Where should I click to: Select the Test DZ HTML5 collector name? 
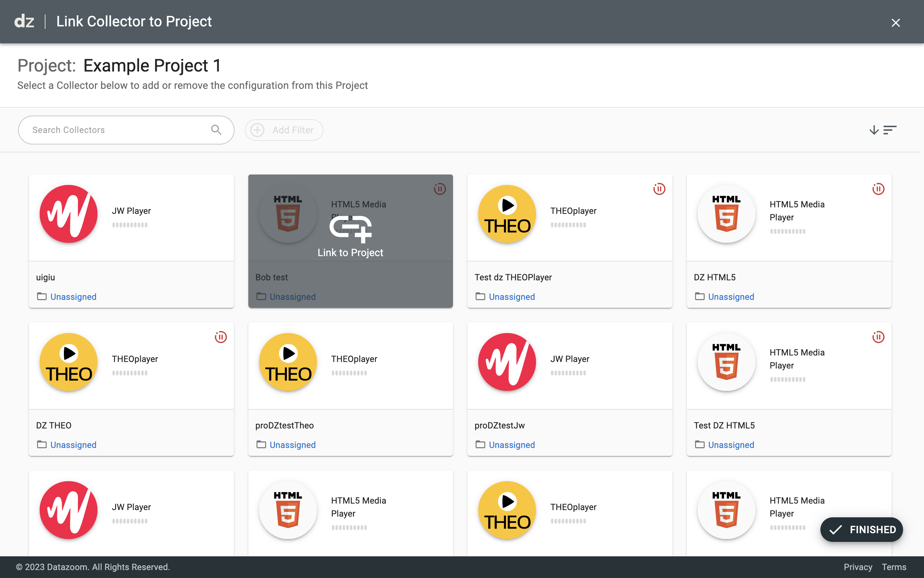click(x=724, y=426)
